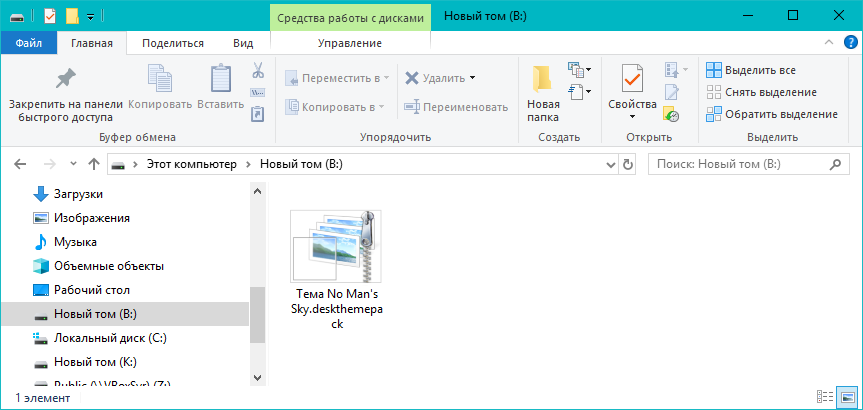Click the navigation pane scroll up arrow

[x=257, y=192]
